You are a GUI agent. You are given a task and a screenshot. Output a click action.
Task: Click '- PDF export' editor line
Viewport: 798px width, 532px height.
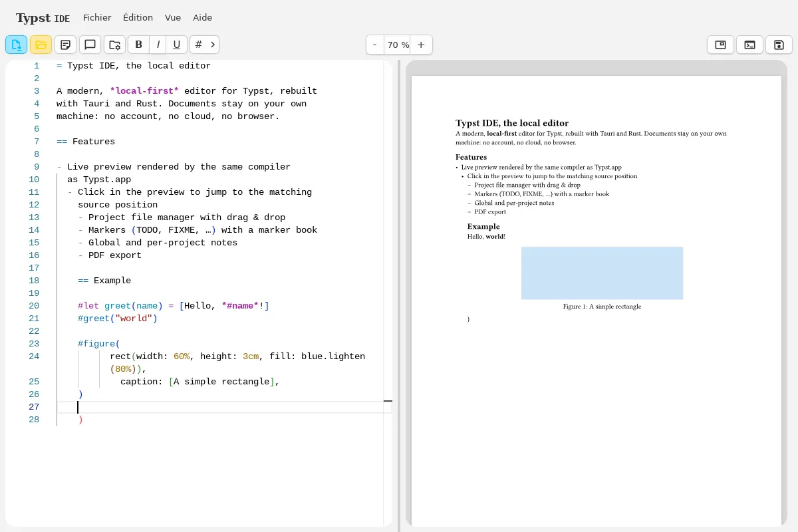pyautogui.click(x=110, y=255)
